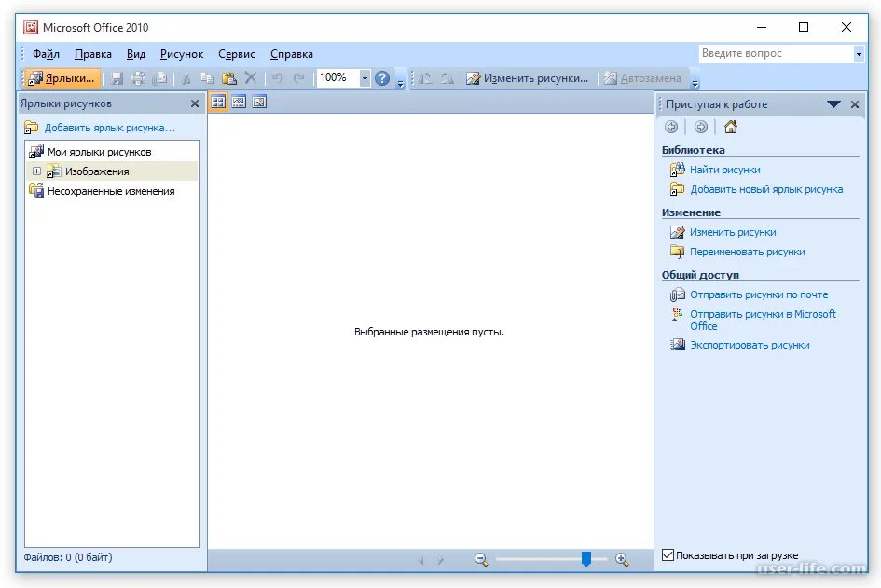881x588 pixels.
Task: Click the Ярлыки toolbar button
Action: click(x=62, y=78)
